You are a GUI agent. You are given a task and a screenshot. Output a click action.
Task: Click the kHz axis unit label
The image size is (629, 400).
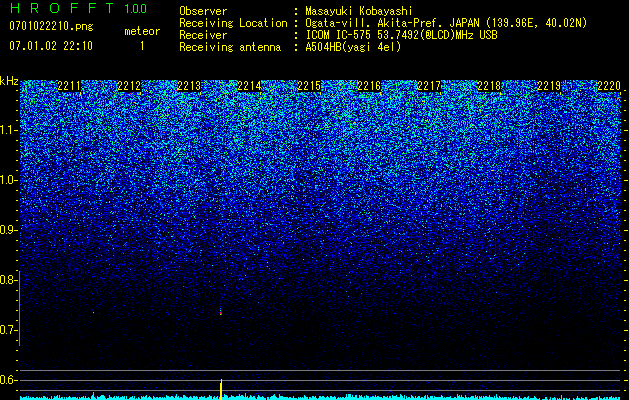click(x=9, y=81)
